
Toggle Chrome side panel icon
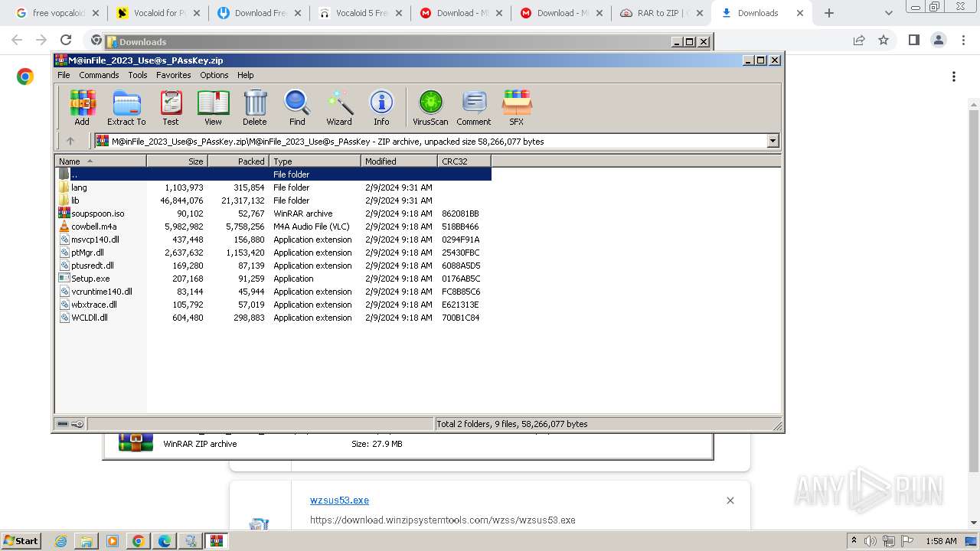pyautogui.click(x=913, y=41)
